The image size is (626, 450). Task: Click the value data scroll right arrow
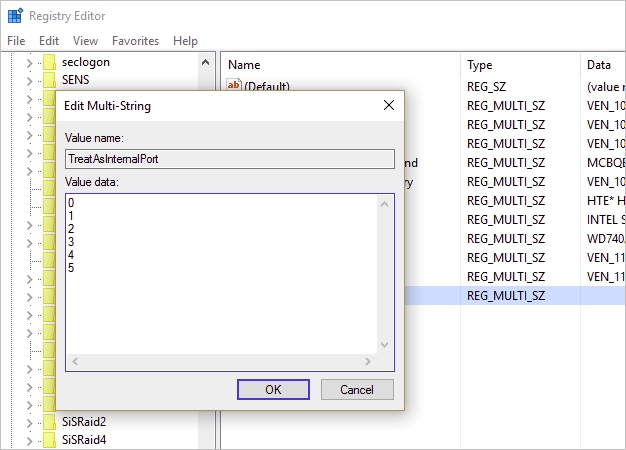(x=368, y=361)
